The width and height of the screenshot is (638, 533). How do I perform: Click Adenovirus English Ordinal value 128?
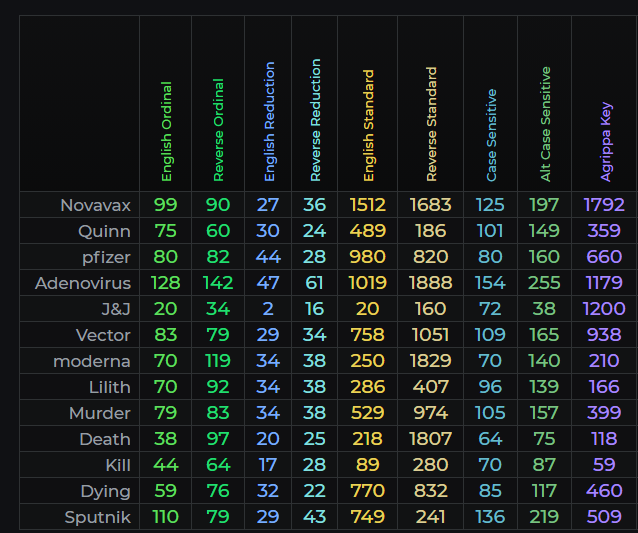pos(166,283)
